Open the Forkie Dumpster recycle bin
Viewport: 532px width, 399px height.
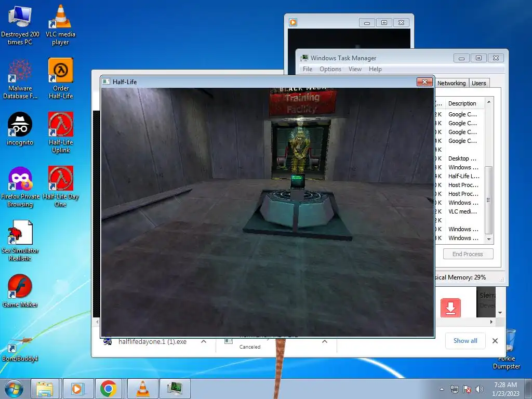coord(507,350)
